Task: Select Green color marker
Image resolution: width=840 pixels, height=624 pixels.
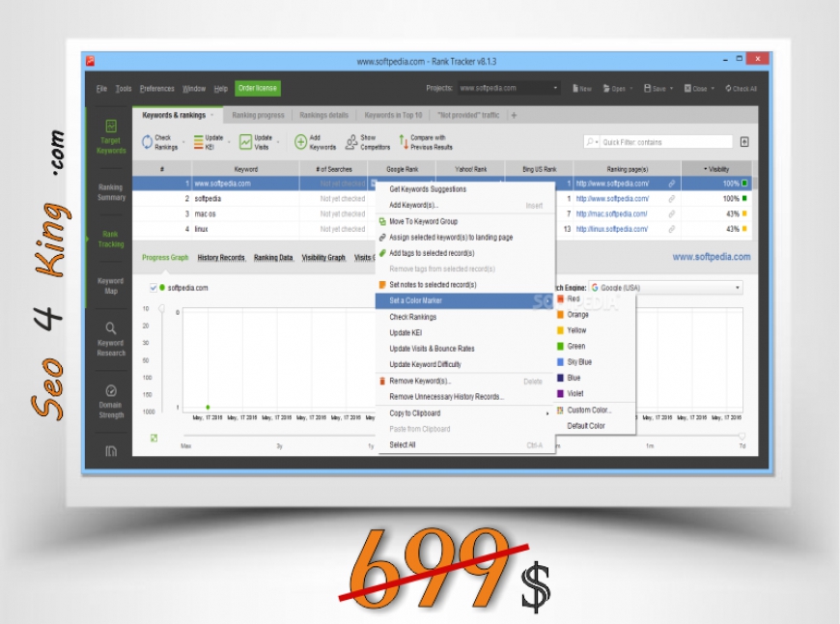Action: point(575,347)
